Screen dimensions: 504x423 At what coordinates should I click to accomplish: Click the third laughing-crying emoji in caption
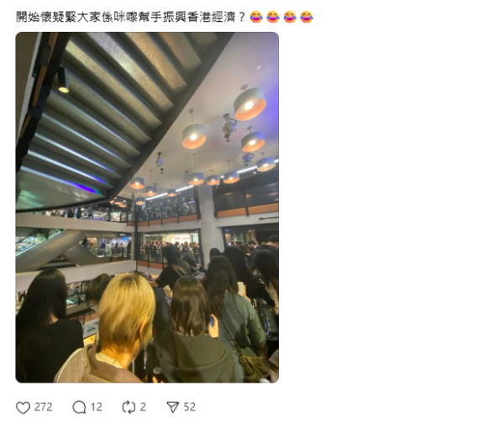290,17
